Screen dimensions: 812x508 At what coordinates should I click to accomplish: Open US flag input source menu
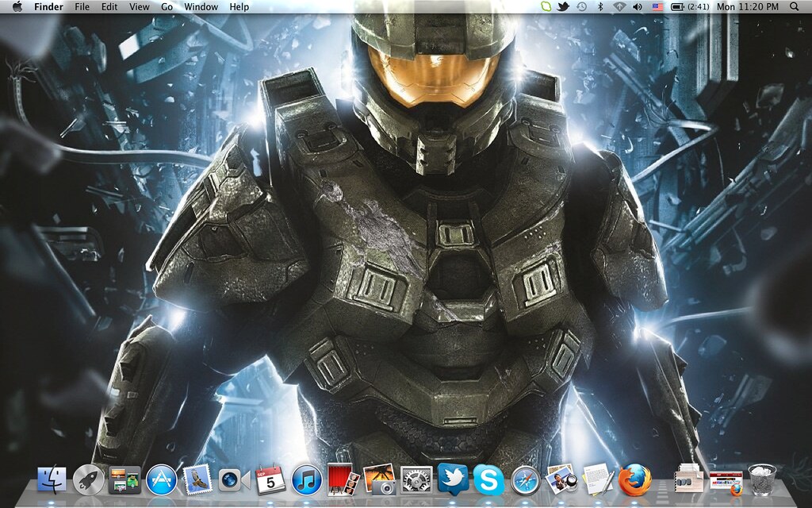657,6
